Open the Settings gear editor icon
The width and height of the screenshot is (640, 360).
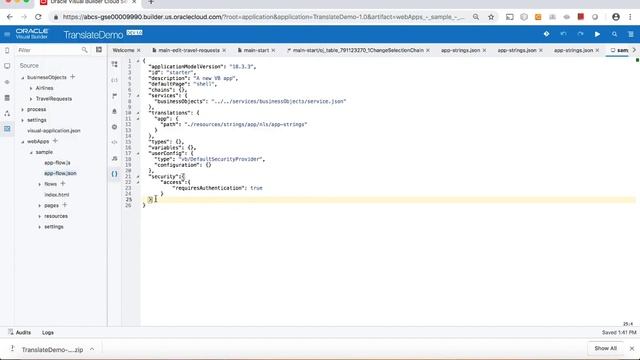[x=114, y=127]
